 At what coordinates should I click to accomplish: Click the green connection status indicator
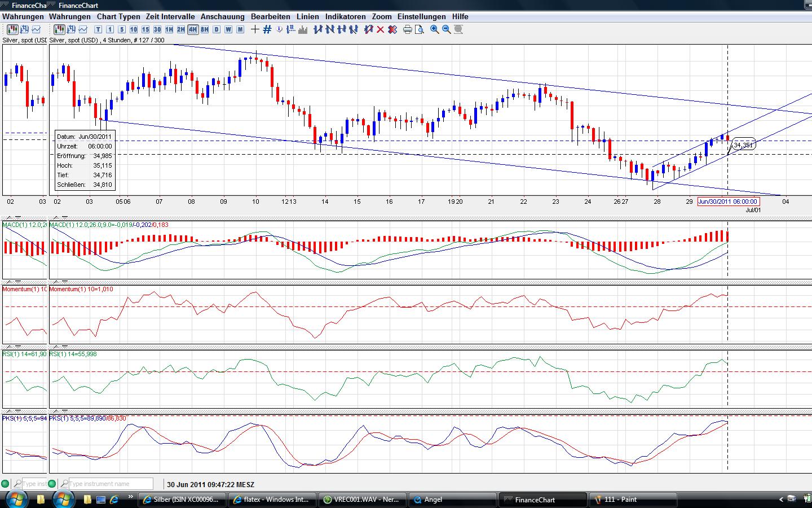tap(52, 484)
